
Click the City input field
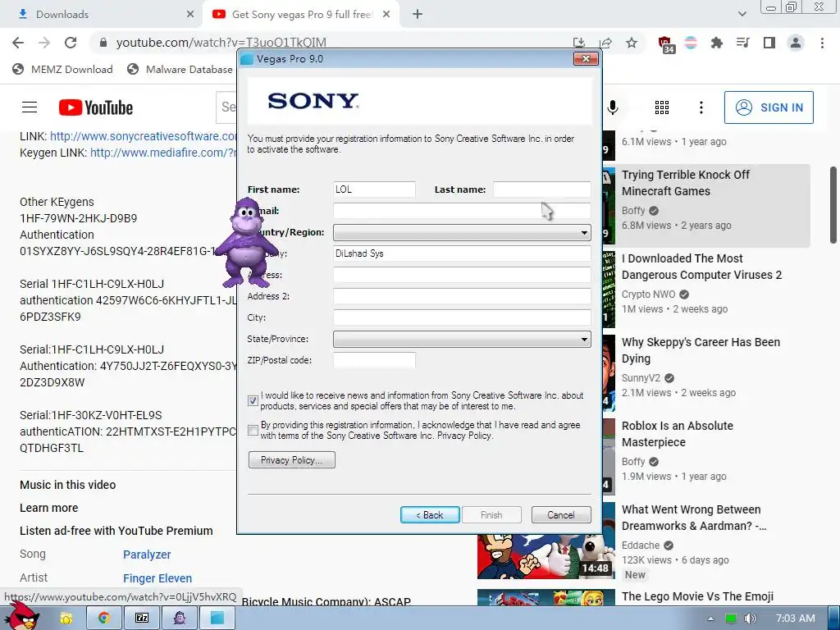(x=462, y=317)
